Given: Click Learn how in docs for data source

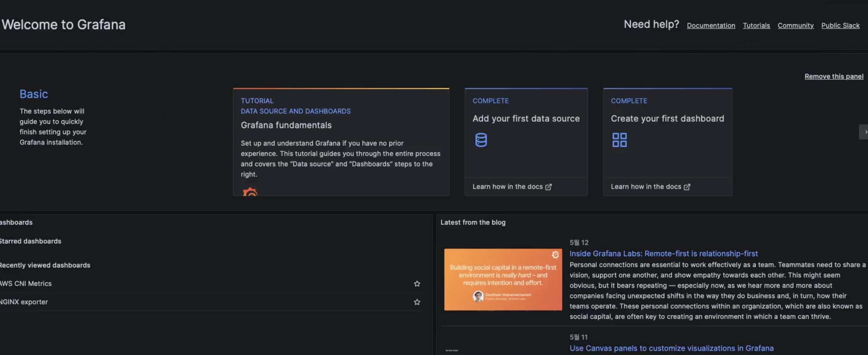Looking at the screenshot, I should 508,187.
